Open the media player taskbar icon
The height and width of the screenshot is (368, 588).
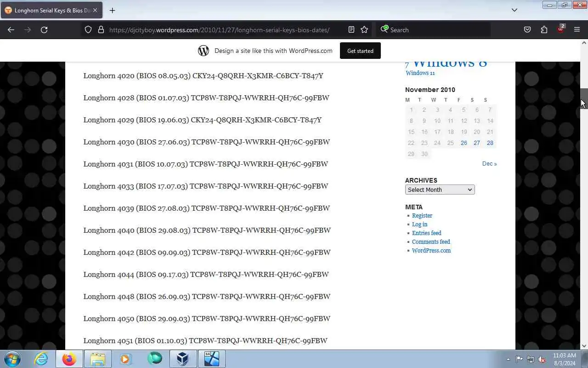tap(126, 359)
